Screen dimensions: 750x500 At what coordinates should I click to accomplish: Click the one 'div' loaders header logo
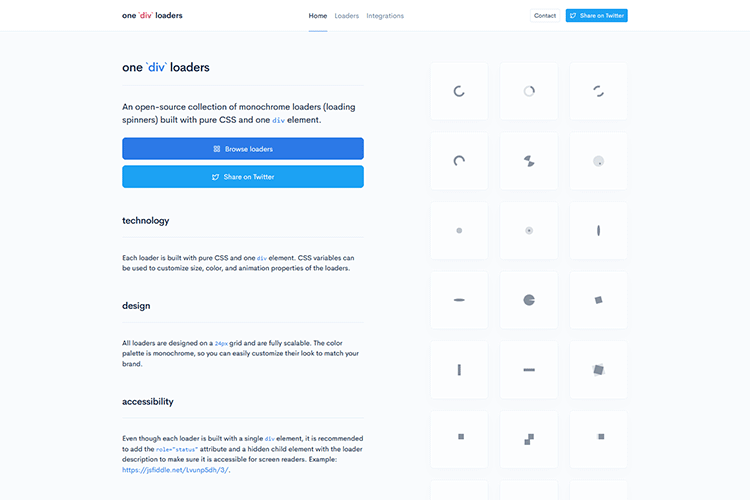(152, 16)
